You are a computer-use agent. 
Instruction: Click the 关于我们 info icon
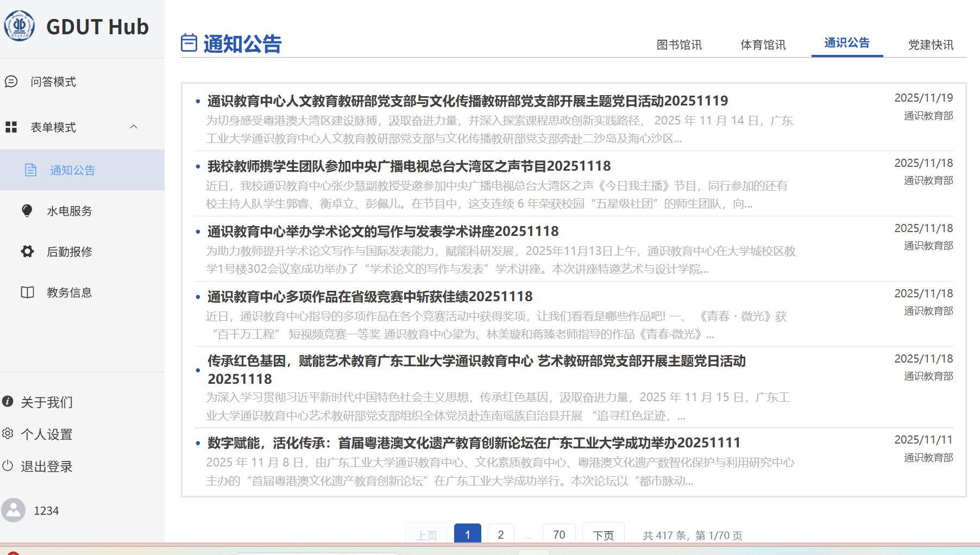(8, 402)
